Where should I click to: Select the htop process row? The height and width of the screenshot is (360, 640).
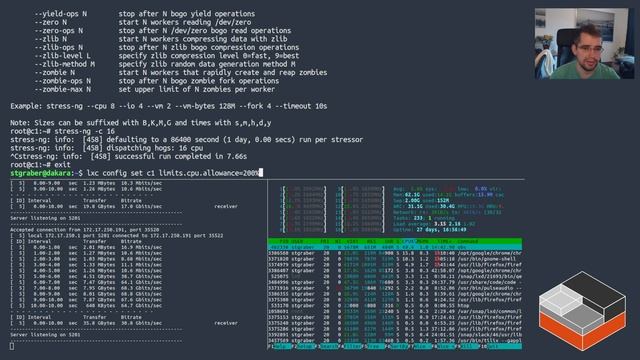coord(395,305)
